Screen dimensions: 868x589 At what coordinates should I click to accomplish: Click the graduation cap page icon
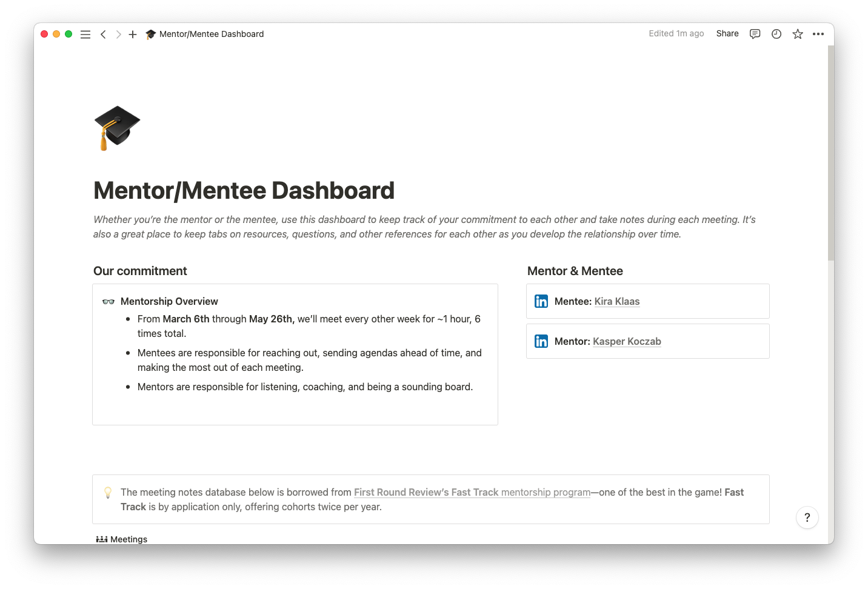(117, 128)
